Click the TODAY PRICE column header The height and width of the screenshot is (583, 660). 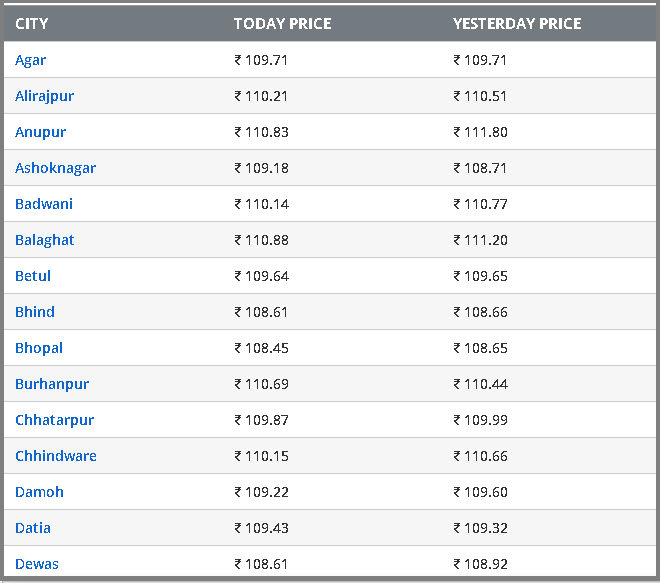(282, 24)
